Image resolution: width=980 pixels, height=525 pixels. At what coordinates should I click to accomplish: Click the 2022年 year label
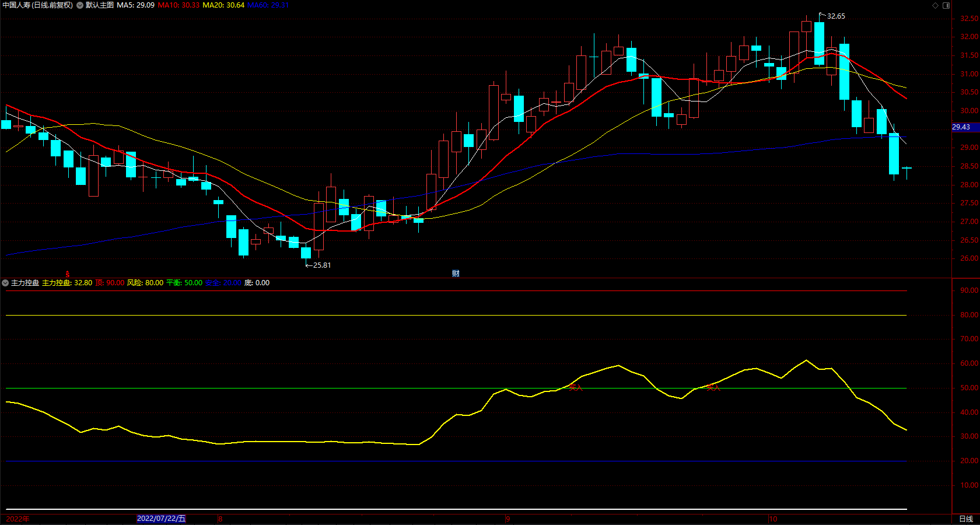point(17,519)
